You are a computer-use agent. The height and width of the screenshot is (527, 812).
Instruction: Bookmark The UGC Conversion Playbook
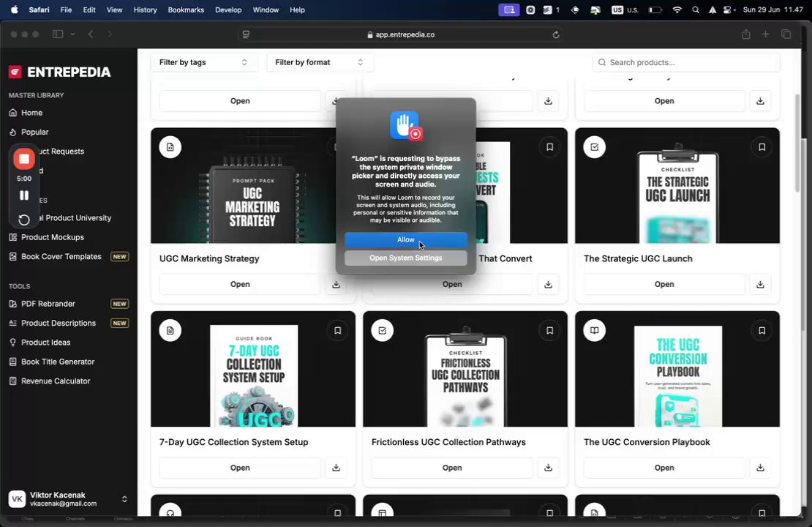point(762,331)
